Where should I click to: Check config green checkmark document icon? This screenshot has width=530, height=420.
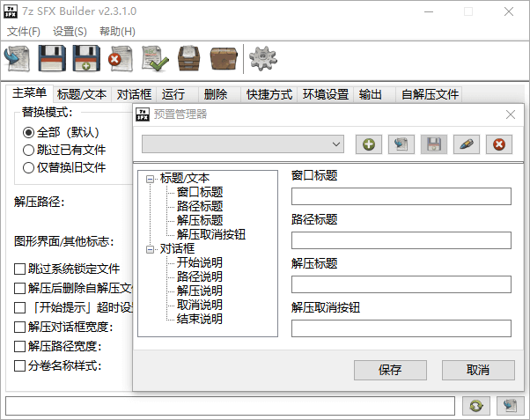155,59
